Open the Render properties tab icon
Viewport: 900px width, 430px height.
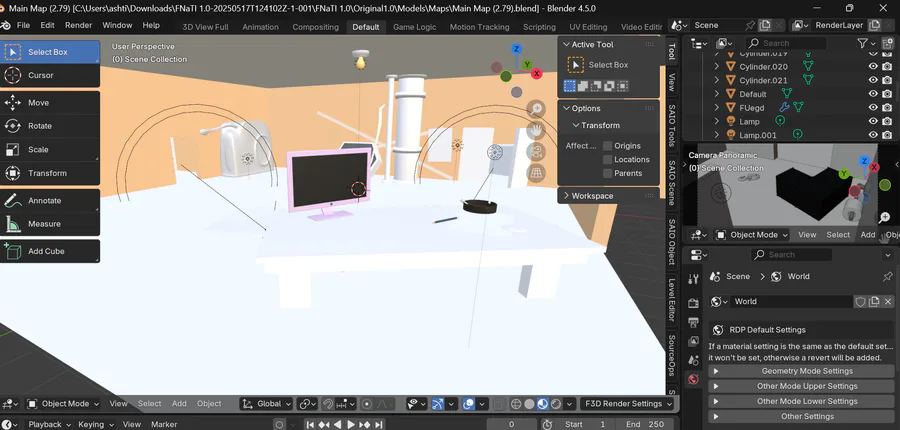tap(693, 303)
